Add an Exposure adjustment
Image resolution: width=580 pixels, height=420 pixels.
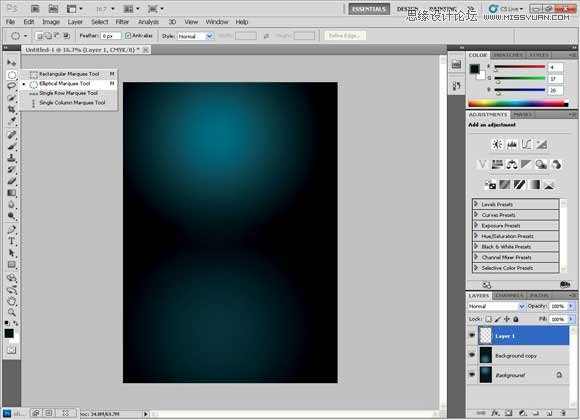(542, 144)
